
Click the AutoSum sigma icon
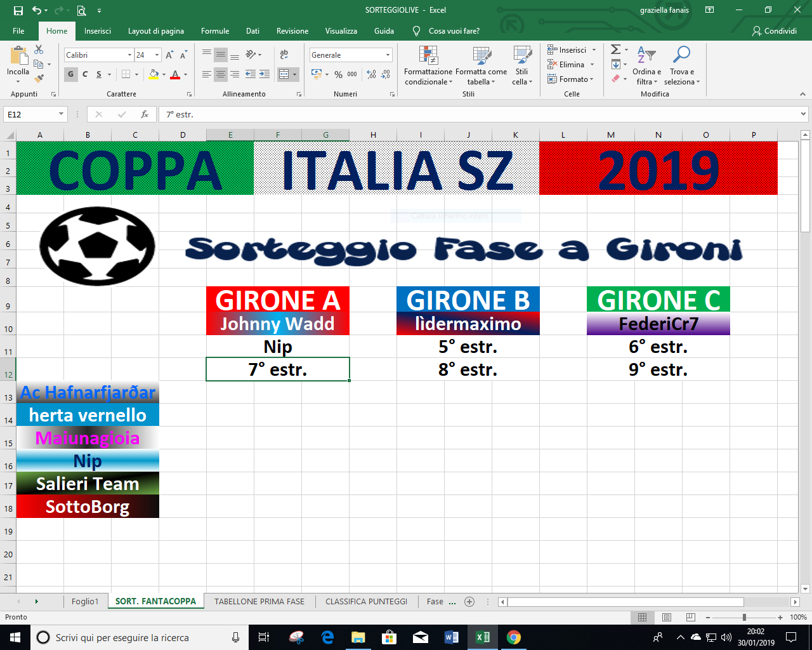pyautogui.click(x=615, y=50)
